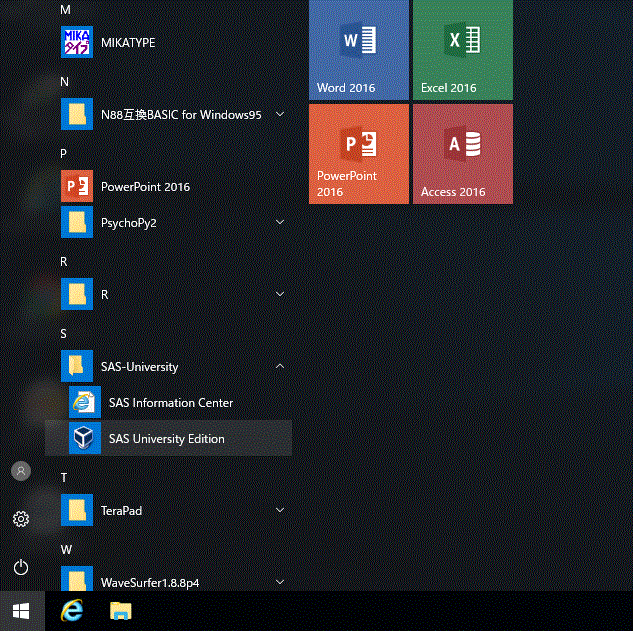This screenshot has height=631, width=633.
Task: Open SAS Information Center icon
Action: (x=85, y=402)
